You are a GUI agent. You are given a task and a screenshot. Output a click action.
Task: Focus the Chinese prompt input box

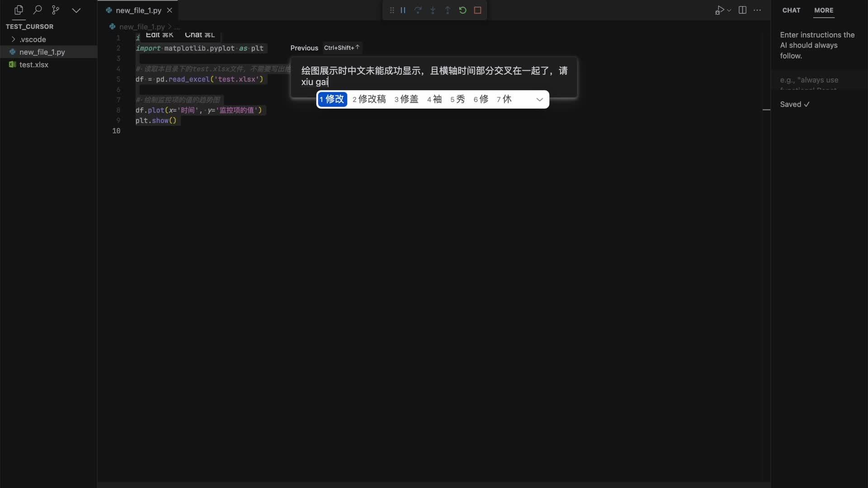coord(434,76)
